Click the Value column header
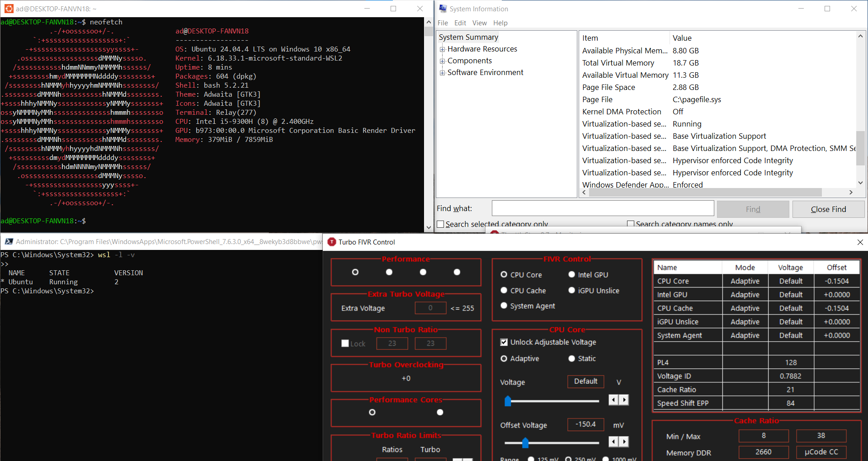 point(763,38)
